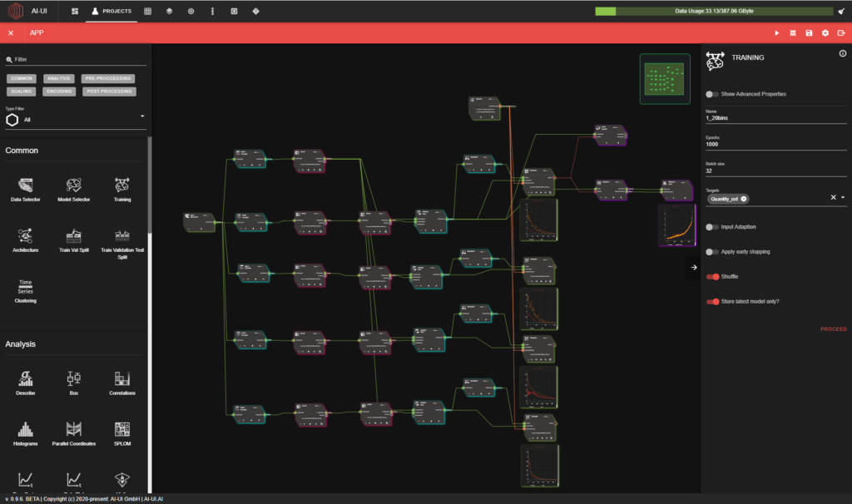Add a Model Selector node
The image size is (852, 504).
pos(74,190)
